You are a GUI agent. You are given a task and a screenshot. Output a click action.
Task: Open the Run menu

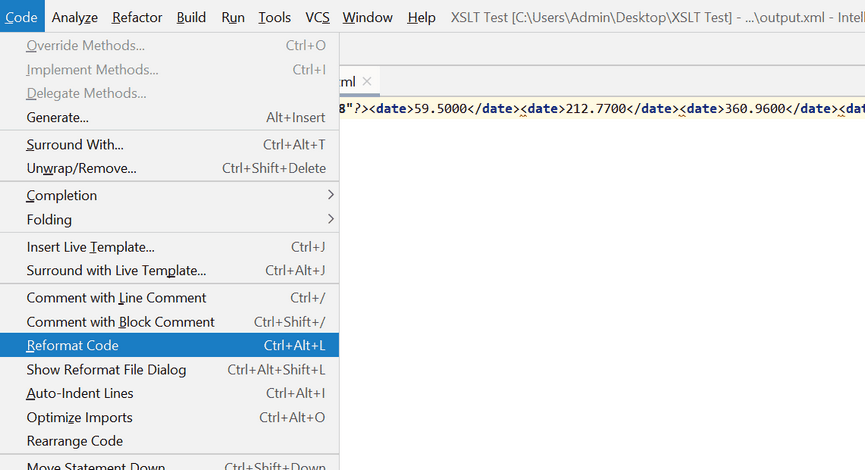coord(233,17)
